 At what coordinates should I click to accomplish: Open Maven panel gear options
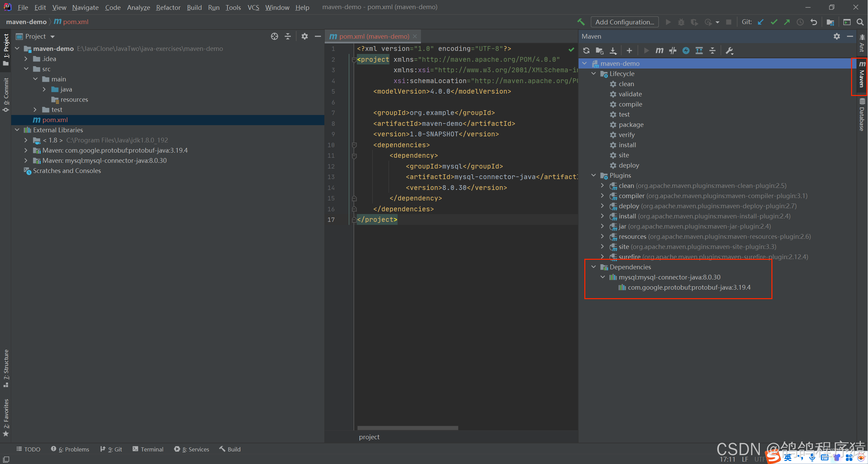836,36
